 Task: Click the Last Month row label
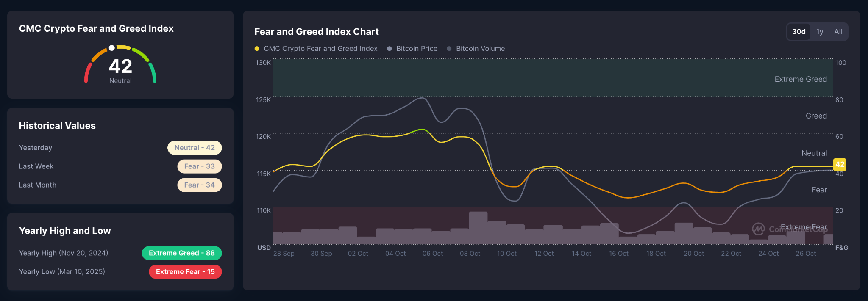[x=38, y=185]
